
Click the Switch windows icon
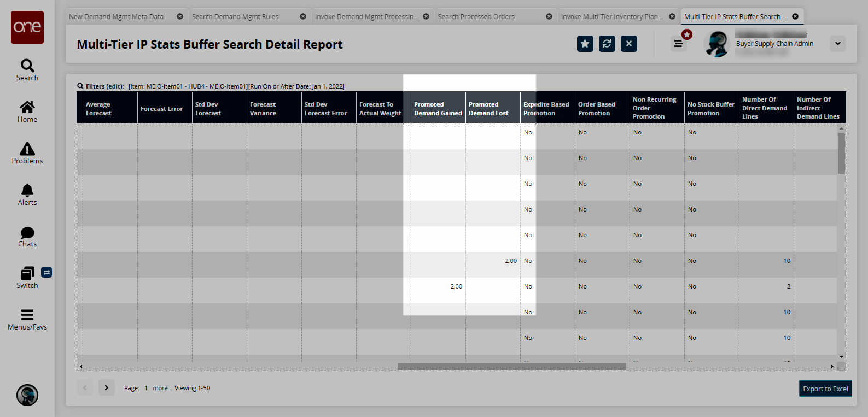pyautogui.click(x=27, y=277)
